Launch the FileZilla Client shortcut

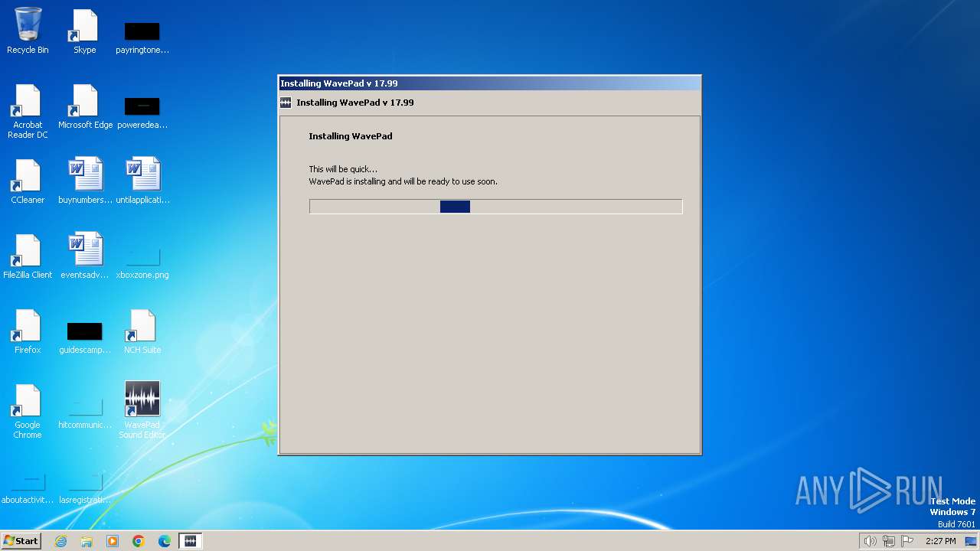28,256
